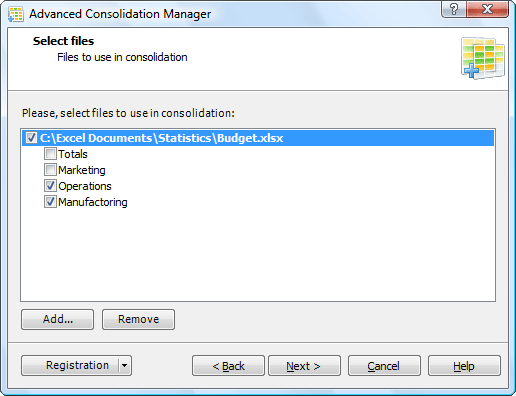Click the app icon in the title bar
516x396 pixels.
(x=16, y=14)
